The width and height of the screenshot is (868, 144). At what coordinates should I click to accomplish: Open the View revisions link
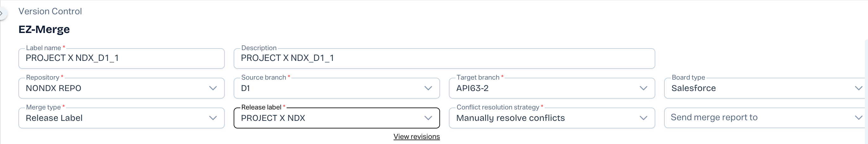pos(417,137)
